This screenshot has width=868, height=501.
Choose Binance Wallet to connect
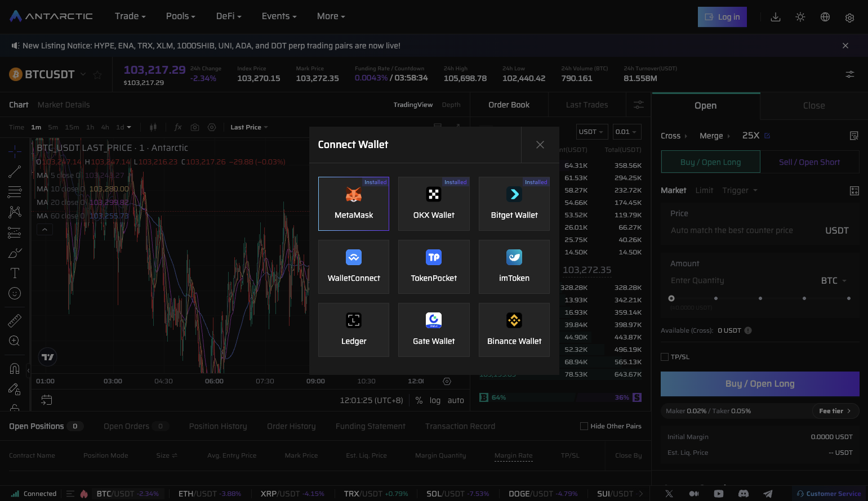click(x=514, y=330)
